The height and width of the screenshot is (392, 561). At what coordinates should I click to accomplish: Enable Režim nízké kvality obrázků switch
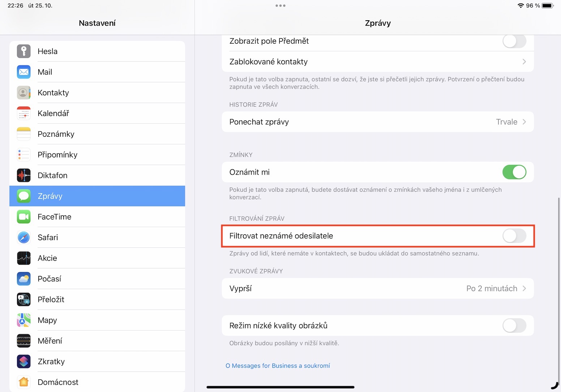point(514,326)
